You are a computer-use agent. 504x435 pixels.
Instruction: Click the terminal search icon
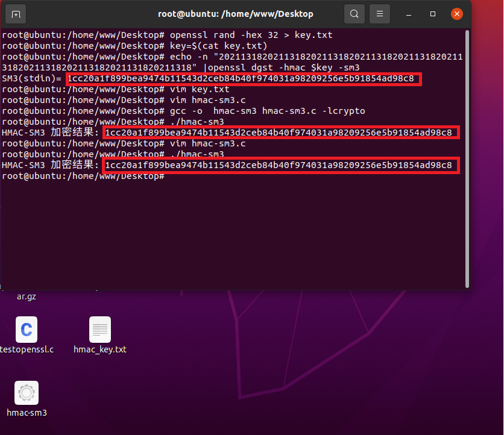click(x=354, y=14)
